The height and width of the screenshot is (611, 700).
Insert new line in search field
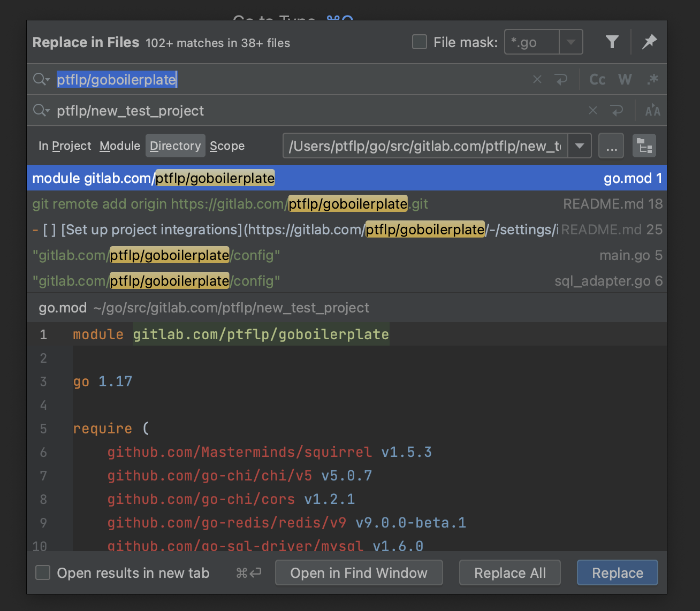tap(561, 80)
